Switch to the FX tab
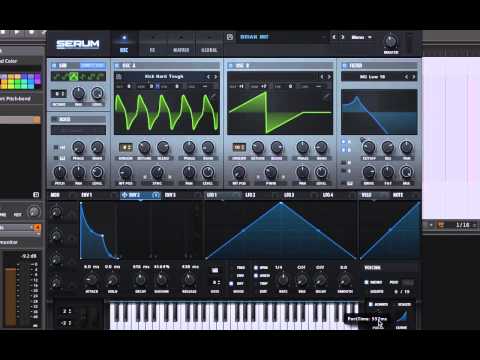Image resolution: width=480 pixels, height=360 pixels. coord(152,44)
